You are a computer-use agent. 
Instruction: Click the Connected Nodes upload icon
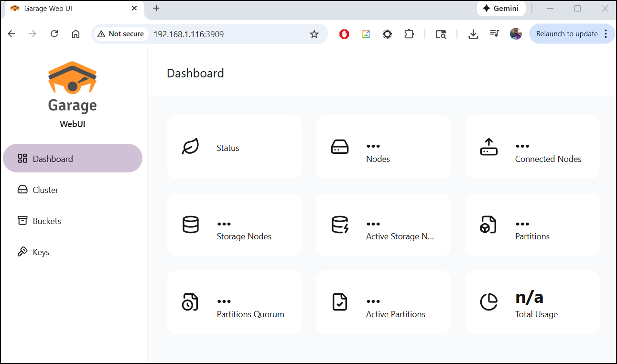[489, 147]
